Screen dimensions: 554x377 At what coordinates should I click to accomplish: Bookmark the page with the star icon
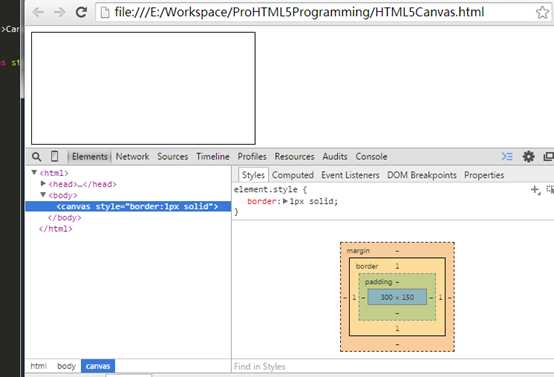tap(542, 12)
